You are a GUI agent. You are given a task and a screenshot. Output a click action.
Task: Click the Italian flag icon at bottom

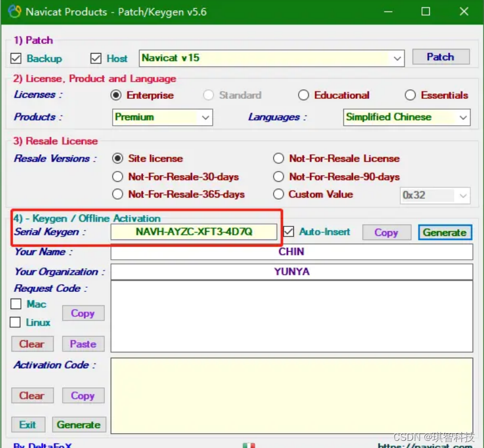click(249, 445)
